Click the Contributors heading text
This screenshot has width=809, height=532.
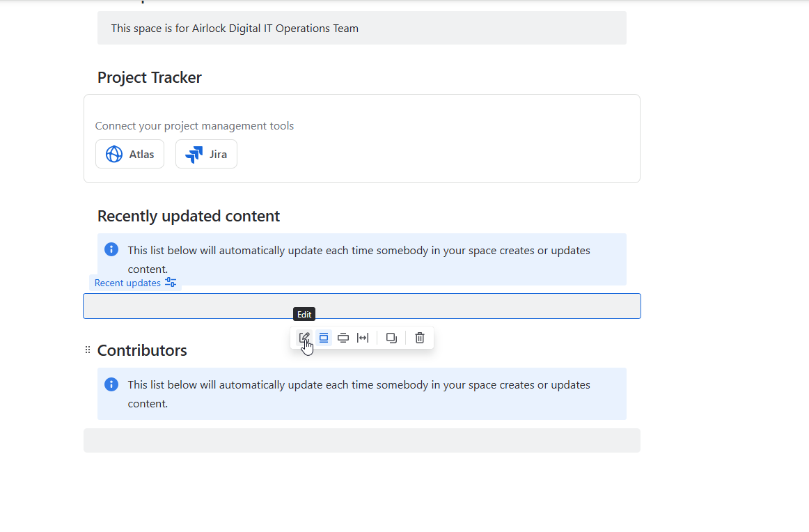142,350
